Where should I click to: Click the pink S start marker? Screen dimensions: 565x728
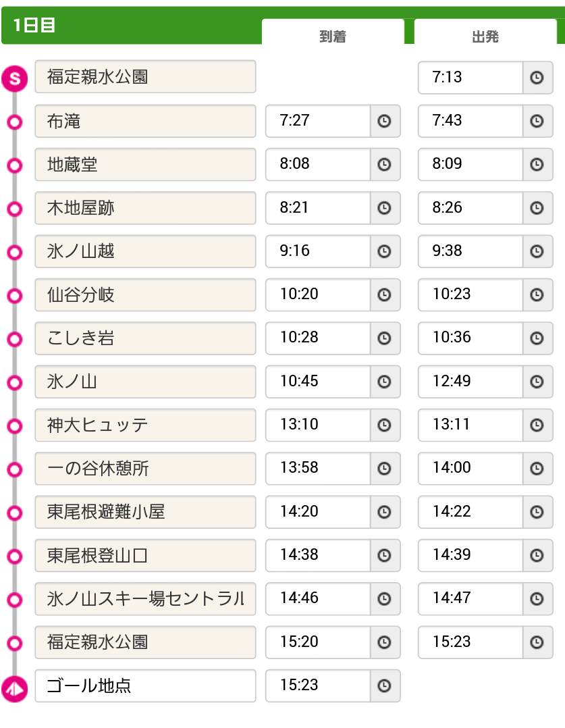pyautogui.click(x=14, y=78)
